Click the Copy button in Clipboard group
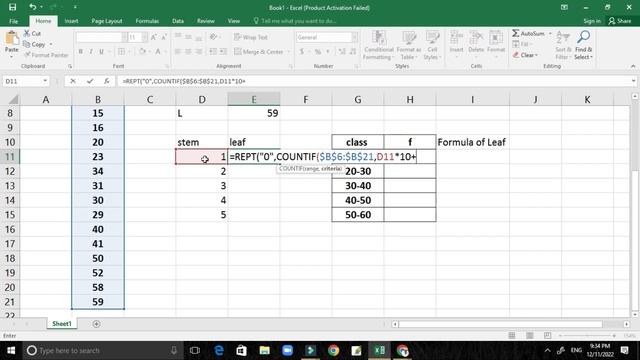 click(x=34, y=44)
